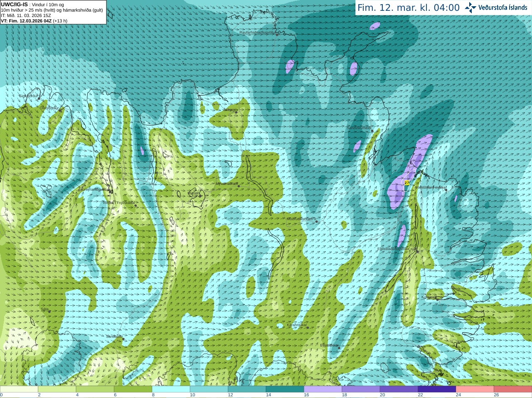Select the Mývatn station label
The height and width of the screenshot is (398, 532).
pos(193,193)
